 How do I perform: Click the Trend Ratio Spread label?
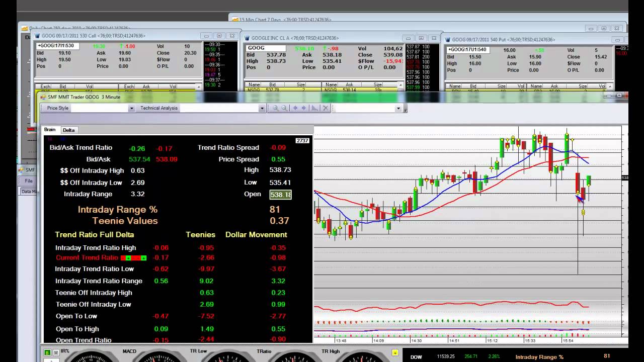pyautogui.click(x=228, y=147)
